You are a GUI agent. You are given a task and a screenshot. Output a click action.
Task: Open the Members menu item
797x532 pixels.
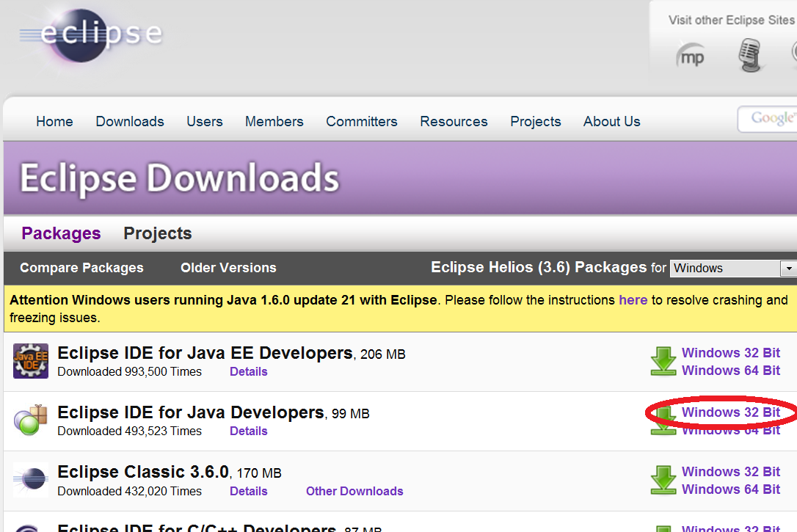click(274, 121)
